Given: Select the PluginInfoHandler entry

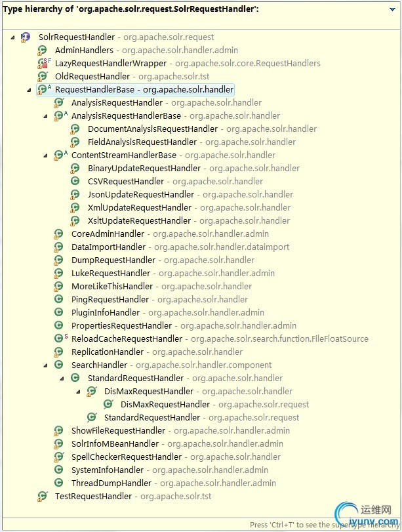Looking at the screenshot, I should tap(168, 312).
